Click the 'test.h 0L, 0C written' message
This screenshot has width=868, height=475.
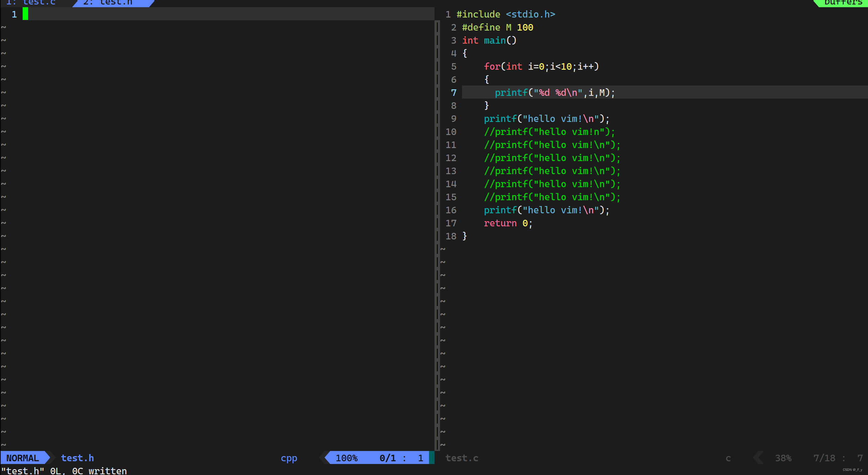(x=64, y=471)
